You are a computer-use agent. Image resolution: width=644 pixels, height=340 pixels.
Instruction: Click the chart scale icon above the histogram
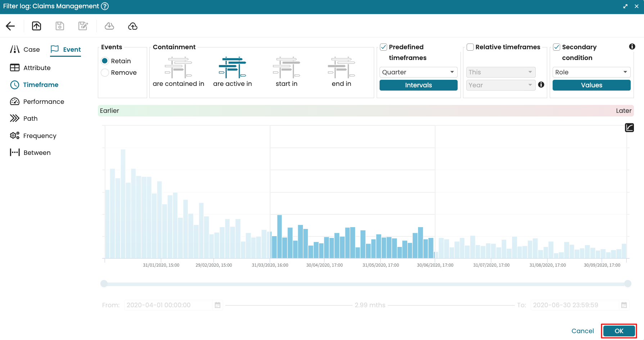click(x=629, y=128)
